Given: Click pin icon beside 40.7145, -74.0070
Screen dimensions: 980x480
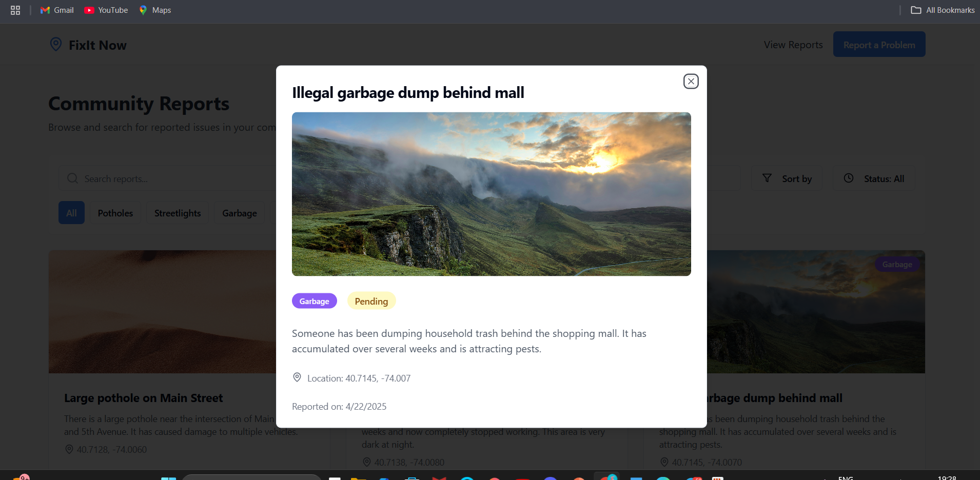Looking at the screenshot, I should tap(664, 462).
